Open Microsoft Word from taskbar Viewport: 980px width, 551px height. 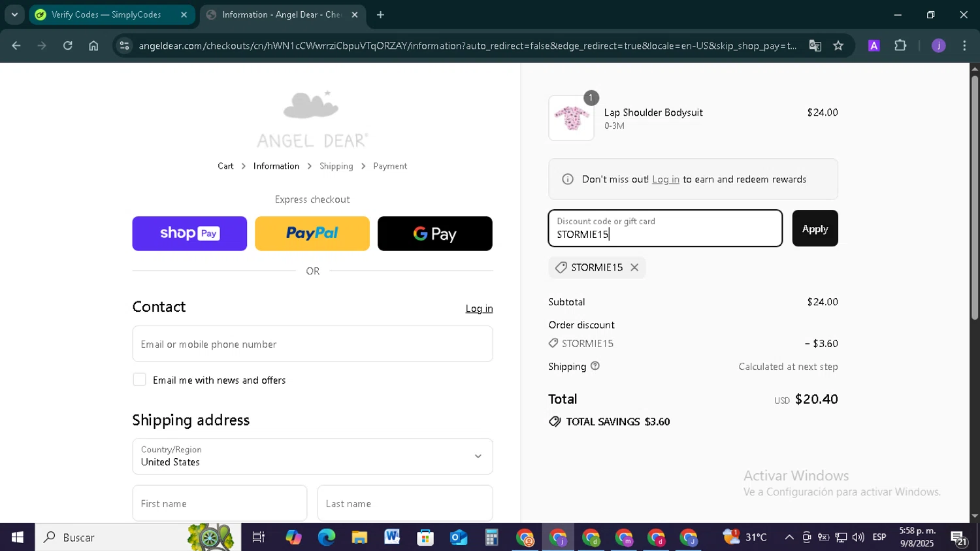click(392, 537)
